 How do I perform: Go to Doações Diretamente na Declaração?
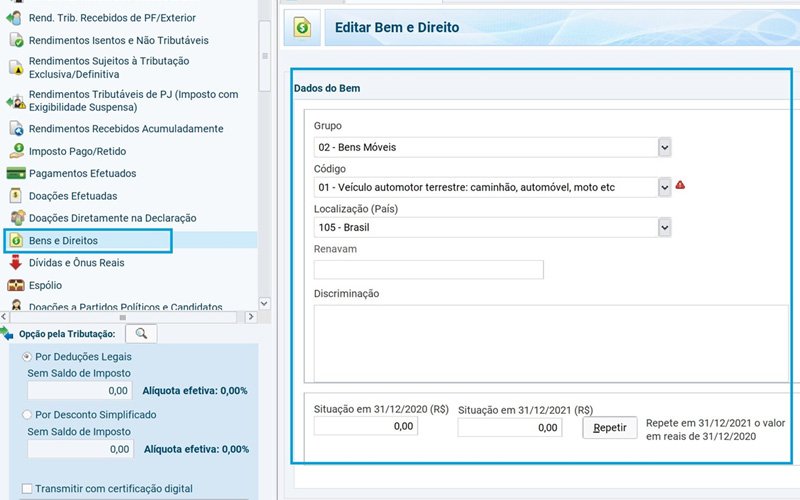click(x=112, y=218)
